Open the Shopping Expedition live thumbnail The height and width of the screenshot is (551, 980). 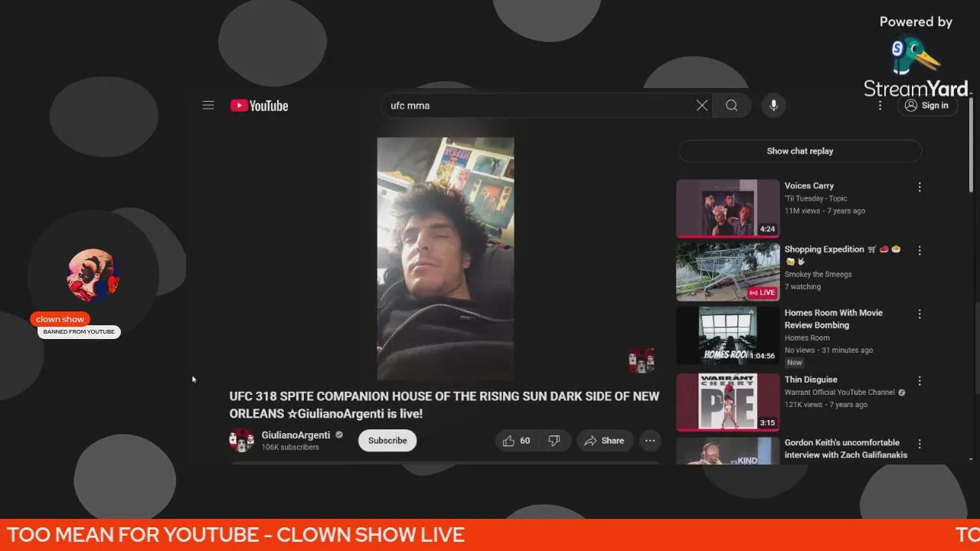(x=727, y=272)
